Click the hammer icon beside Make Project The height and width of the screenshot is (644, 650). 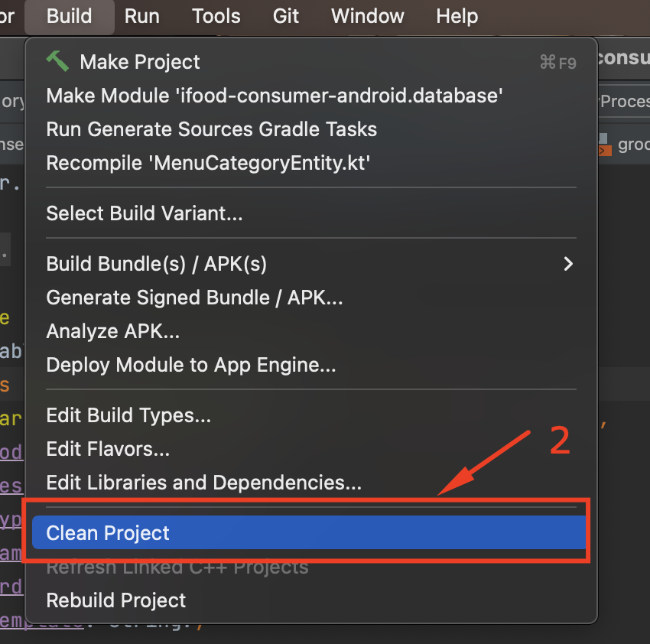pyautogui.click(x=57, y=61)
